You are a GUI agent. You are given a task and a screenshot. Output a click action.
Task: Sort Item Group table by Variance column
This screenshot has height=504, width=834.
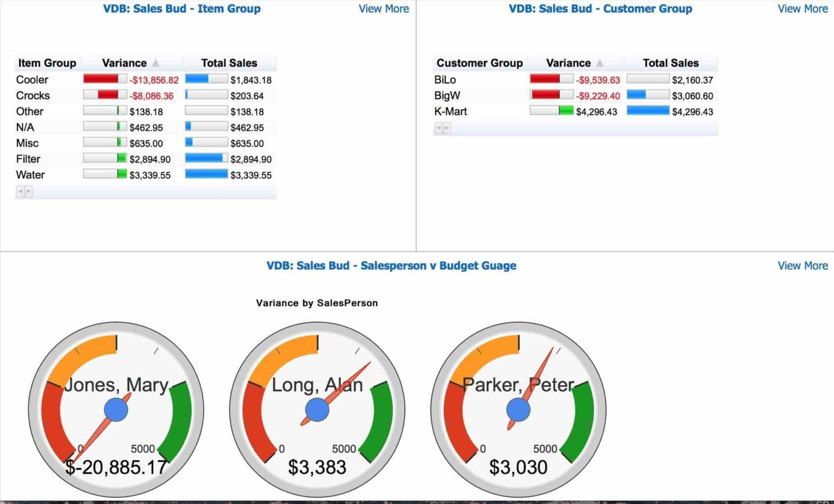(132, 63)
